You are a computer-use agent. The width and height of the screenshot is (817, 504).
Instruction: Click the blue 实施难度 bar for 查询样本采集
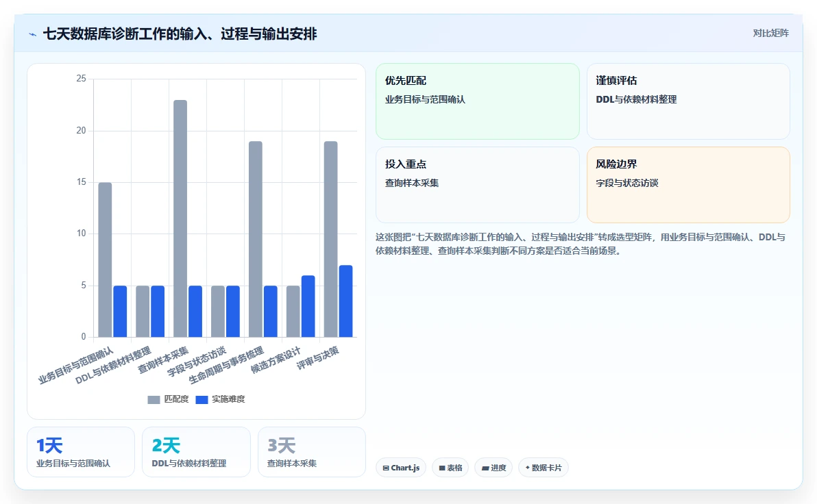[195, 312]
